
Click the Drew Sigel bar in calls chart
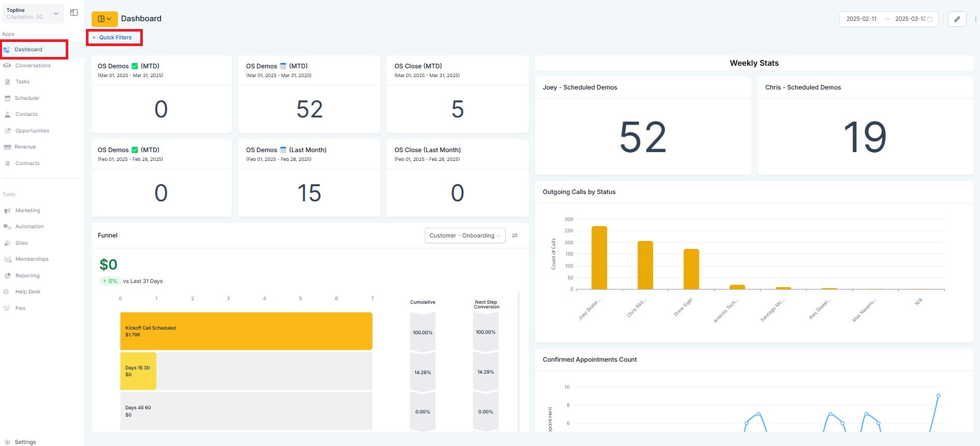coord(691,269)
